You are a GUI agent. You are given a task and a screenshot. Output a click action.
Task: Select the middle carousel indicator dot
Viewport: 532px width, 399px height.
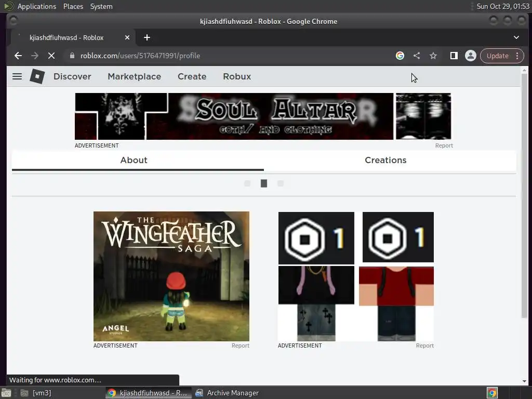(264, 183)
